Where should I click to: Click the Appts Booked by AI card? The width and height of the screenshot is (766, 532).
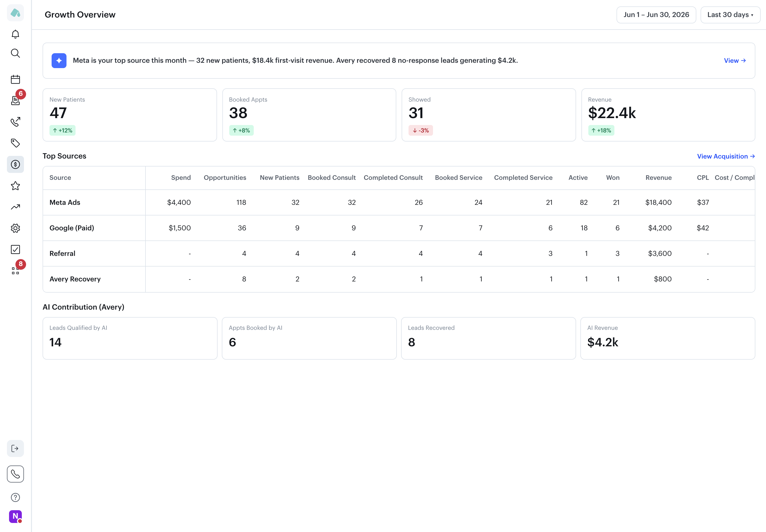[x=309, y=338]
